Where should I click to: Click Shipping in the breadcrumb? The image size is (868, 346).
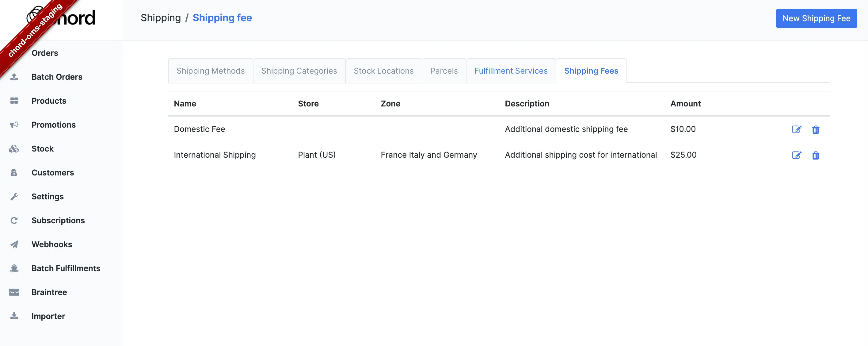tap(161, 17)
